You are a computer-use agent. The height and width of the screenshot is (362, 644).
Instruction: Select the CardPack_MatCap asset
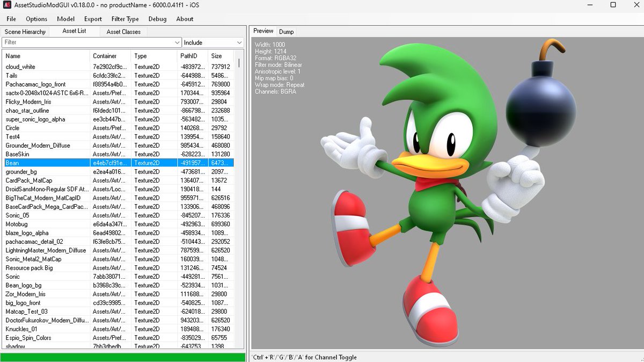(118, 180)
